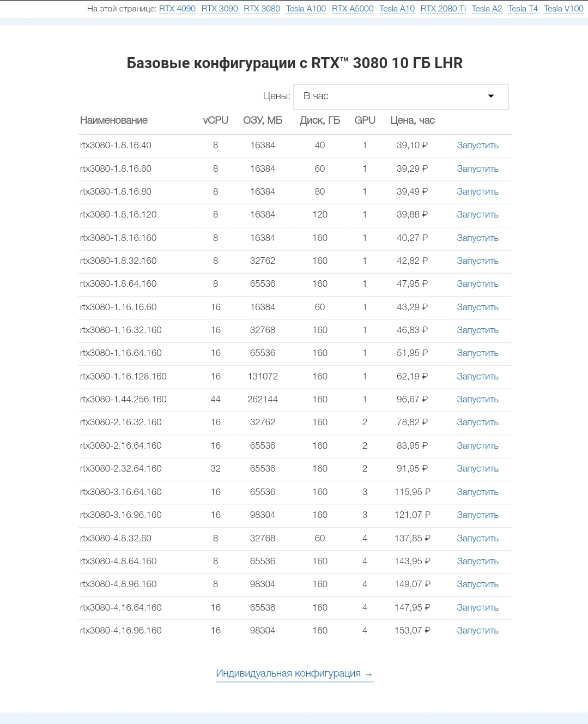Navigate to Tesla V100 section
588x724 pixels.
tap(563, 9)
